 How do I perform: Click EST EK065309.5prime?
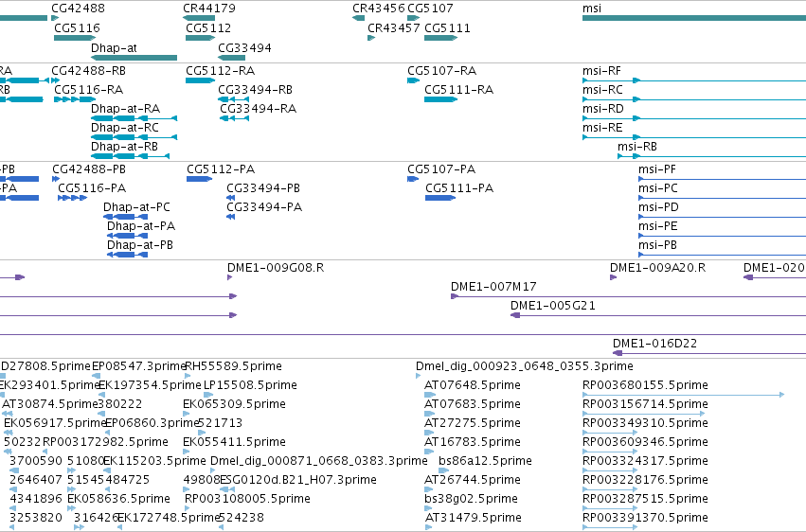[187, 414]
